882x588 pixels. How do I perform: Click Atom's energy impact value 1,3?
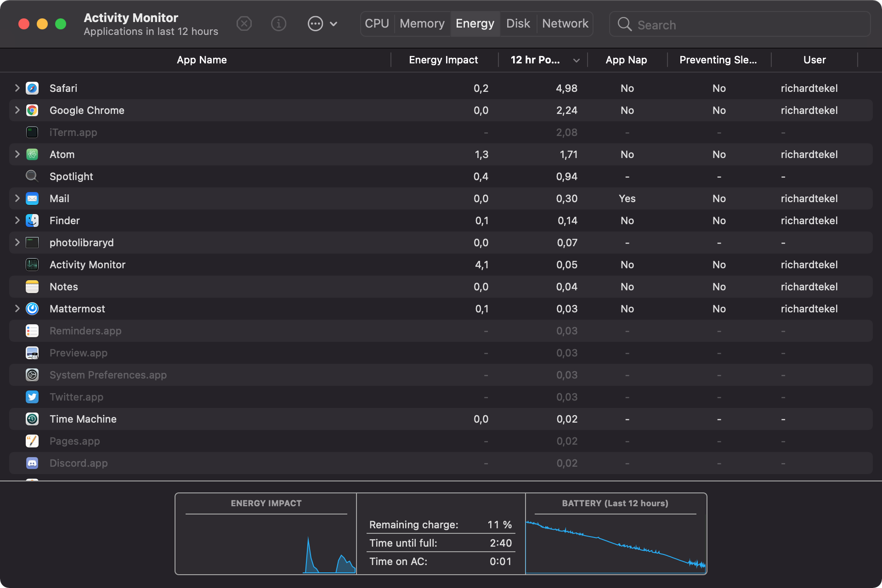coord(481,154)
